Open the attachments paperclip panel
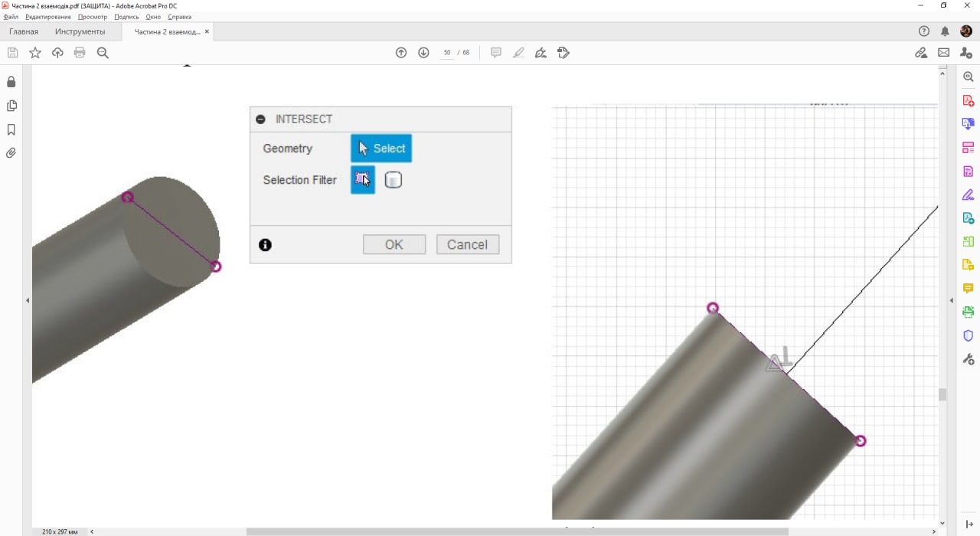 pyautogui.click(x=11, y=153)
